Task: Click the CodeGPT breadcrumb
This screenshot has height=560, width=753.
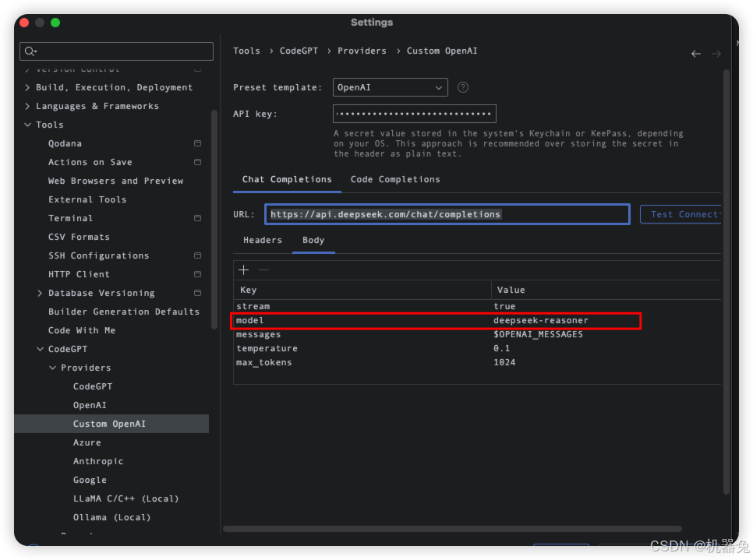Action: (299, 51)
